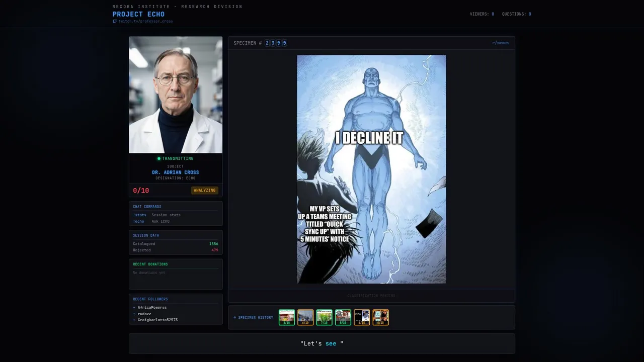
Task: Click the SPECIMEN HISTORY bullet dot
Action: point(234,317)
